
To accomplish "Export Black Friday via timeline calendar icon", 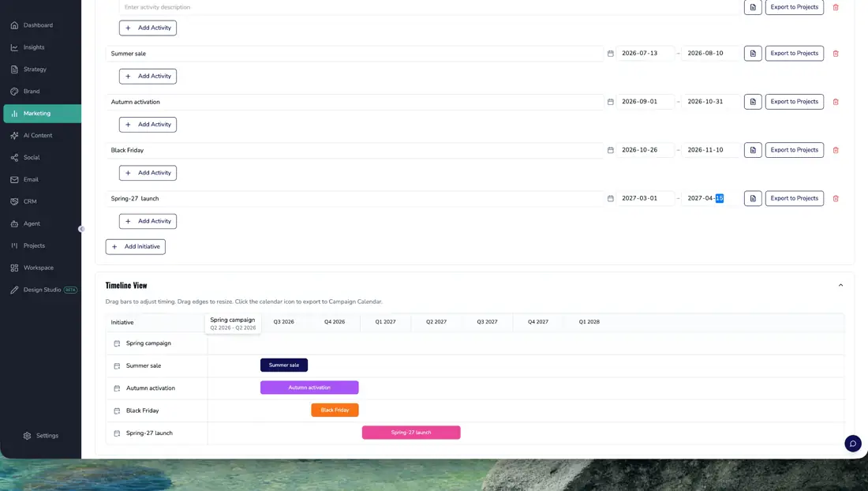I will tap(117, 410).
